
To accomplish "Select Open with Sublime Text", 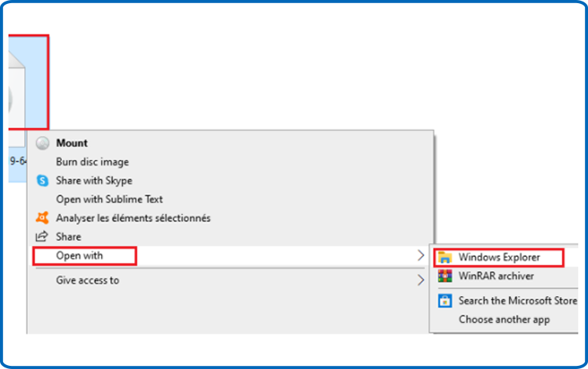I will point(109,199).
